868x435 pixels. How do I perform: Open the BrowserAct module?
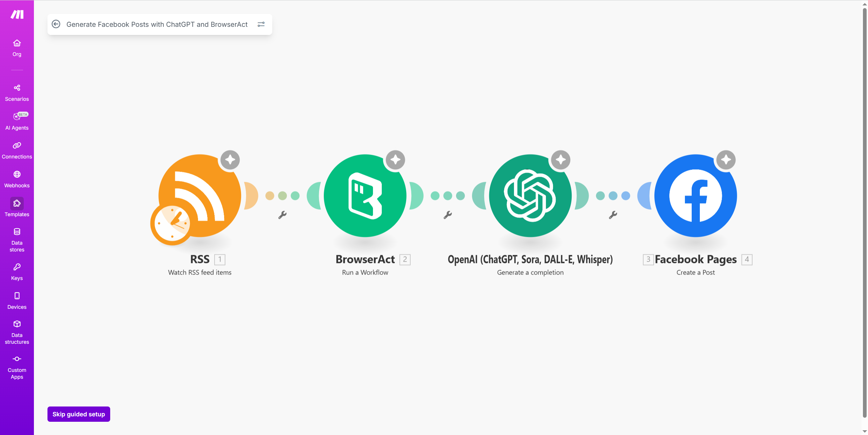click(365, 195)
